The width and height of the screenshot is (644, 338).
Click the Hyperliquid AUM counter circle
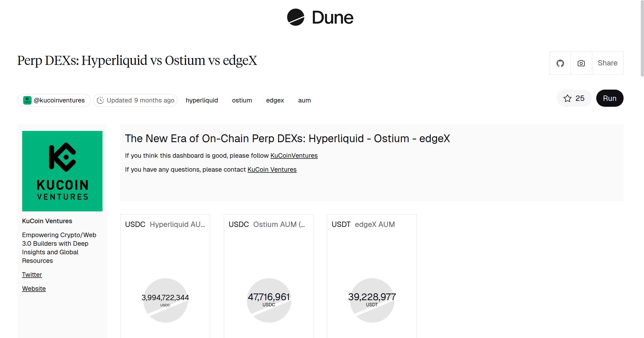pyautogui.click(x=165, y=300)
